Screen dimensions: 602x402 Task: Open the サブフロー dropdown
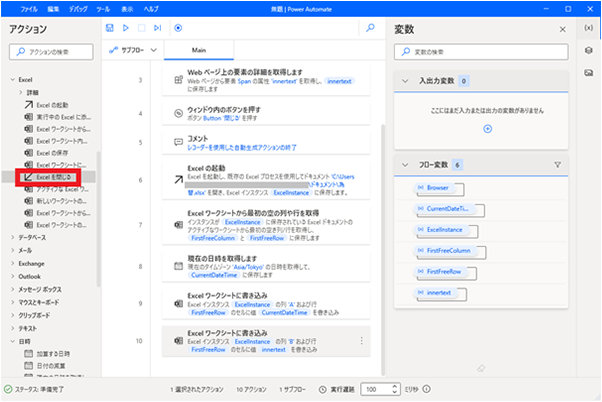(x=133, y=50)
